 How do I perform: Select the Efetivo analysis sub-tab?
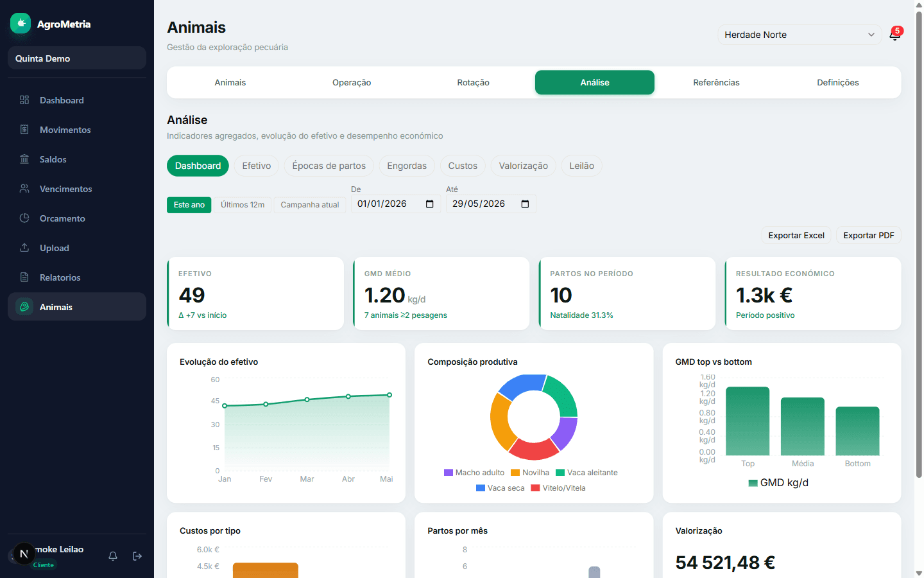257,166
